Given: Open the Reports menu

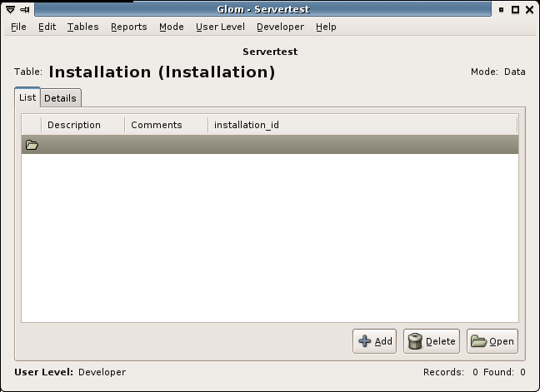Looking at the screenshot, I should tap(129, 27).
